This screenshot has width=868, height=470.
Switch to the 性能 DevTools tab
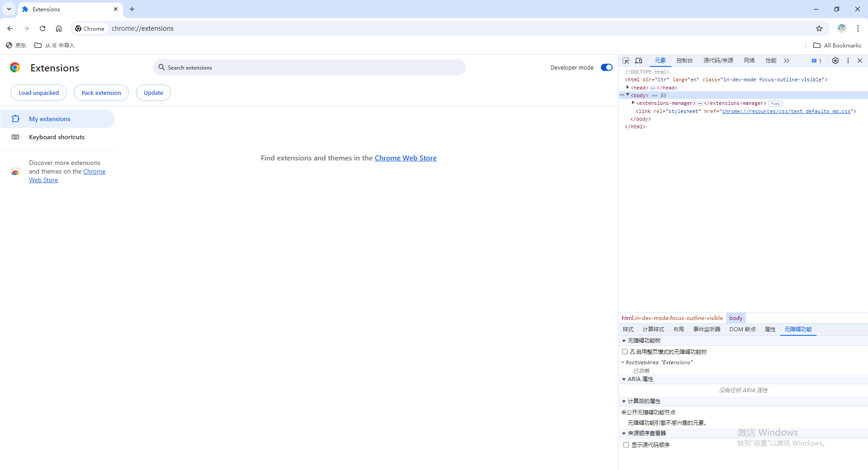pos(771,61)
